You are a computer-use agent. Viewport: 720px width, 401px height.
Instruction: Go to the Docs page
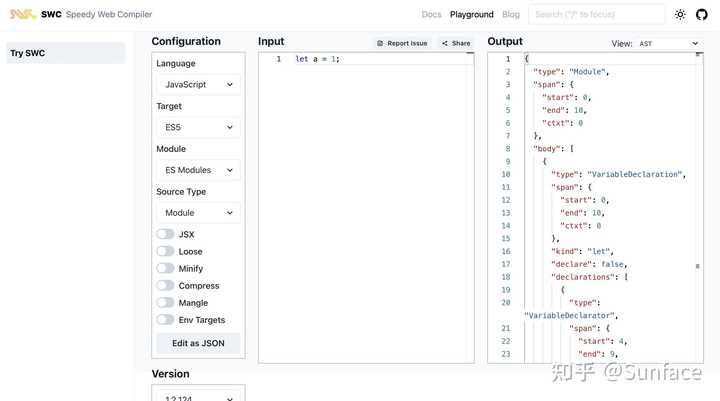pos(431,15)
